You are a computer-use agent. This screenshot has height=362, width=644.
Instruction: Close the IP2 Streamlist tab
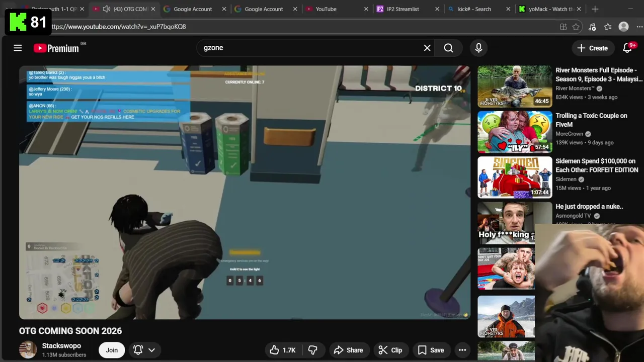point(437,9)
